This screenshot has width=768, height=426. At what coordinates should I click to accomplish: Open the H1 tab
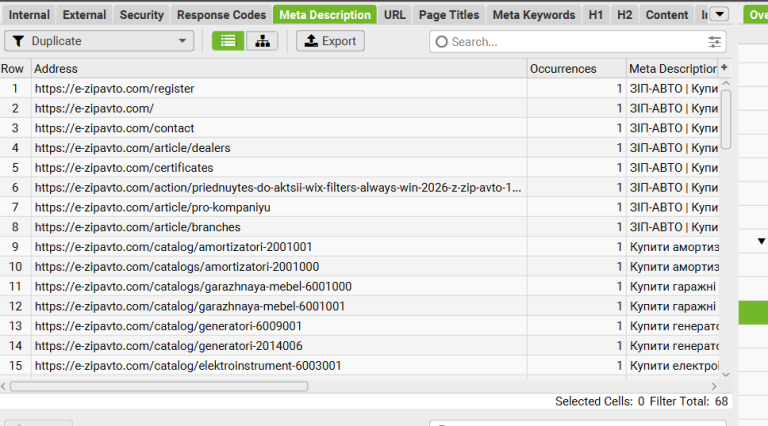596,15
